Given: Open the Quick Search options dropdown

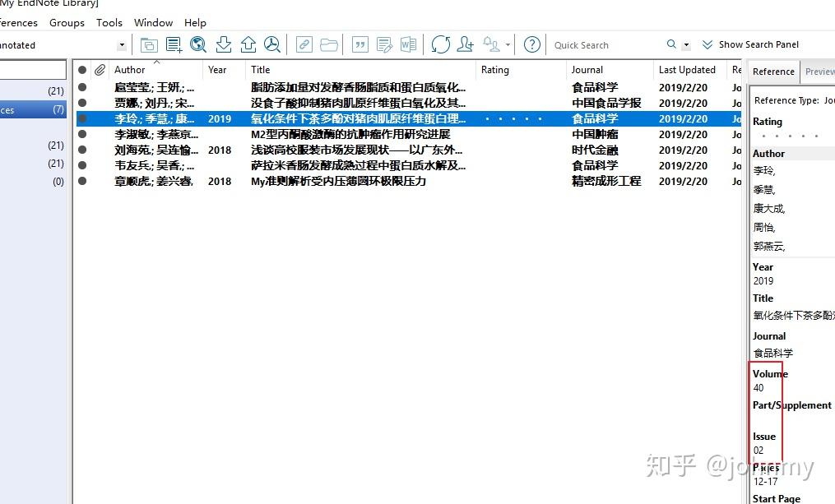Looking at the screenshot, I should point(685,44).
